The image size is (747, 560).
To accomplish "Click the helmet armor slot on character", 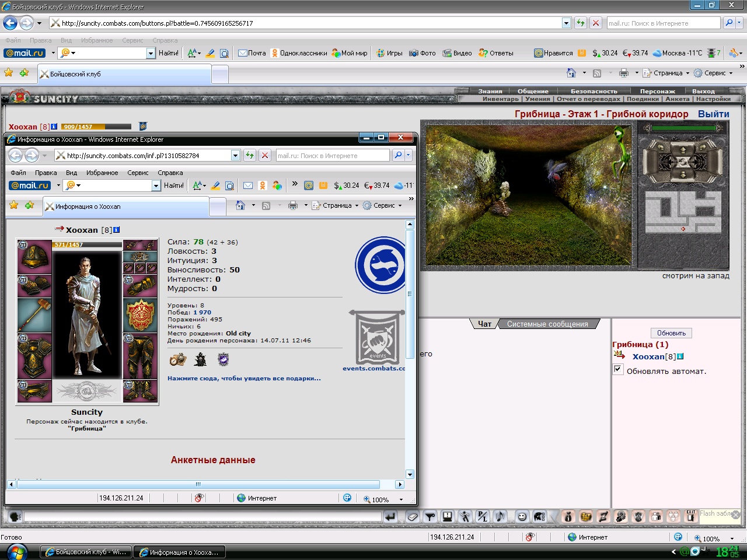I will [34, 257].
